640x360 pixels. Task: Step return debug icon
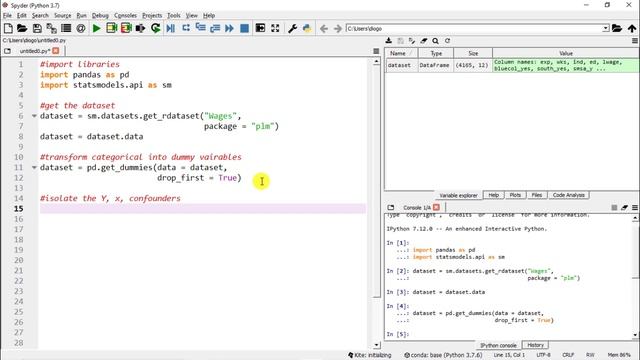click(215, 28)
